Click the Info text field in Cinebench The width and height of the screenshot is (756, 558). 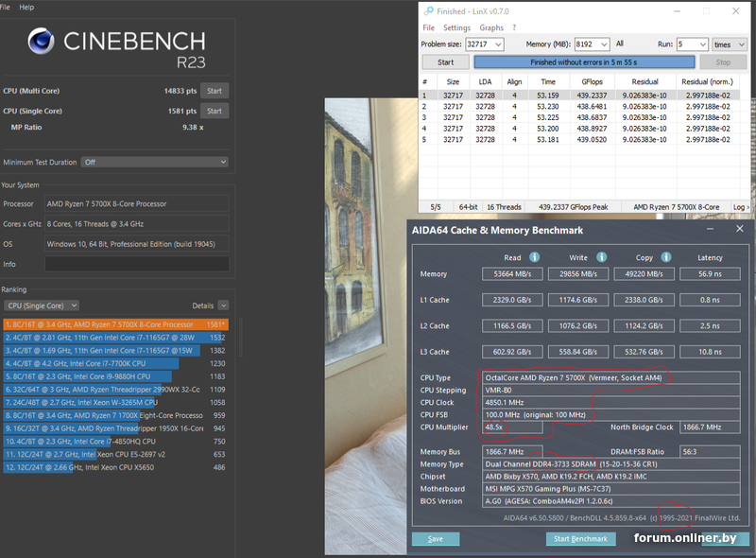[136, 264]
